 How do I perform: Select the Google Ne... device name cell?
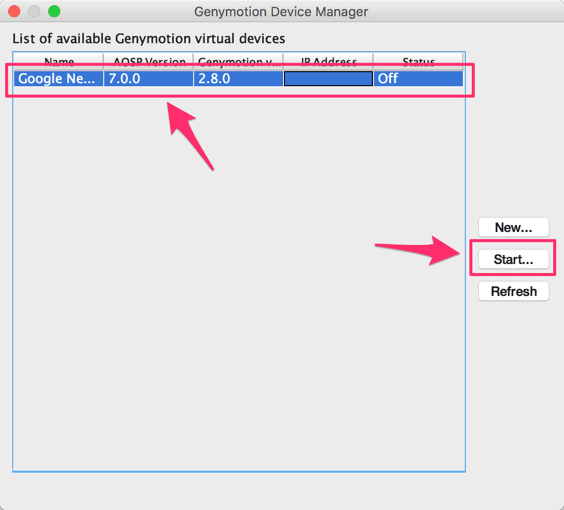pos(58,78)
